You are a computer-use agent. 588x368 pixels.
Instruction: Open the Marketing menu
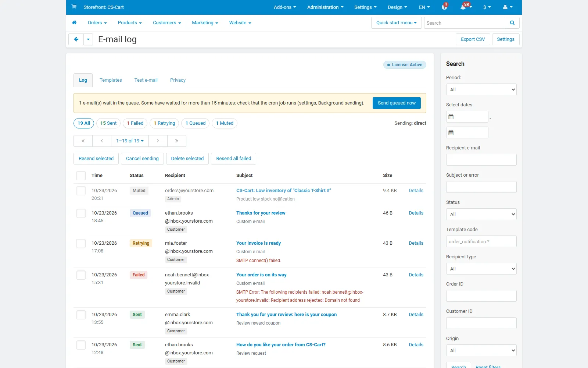[205, 23]
